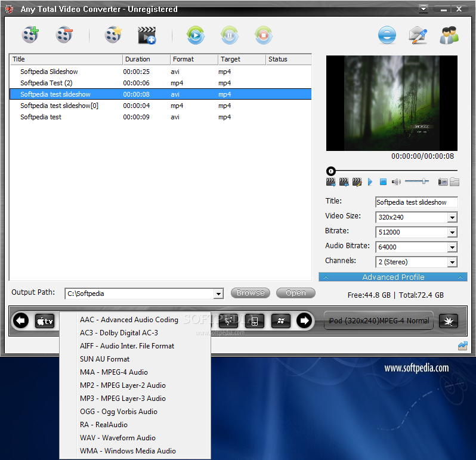Screen dimensions: 476x460
Task: Pause conversion with the green pause icon
Action: click(x=230, y=35)
